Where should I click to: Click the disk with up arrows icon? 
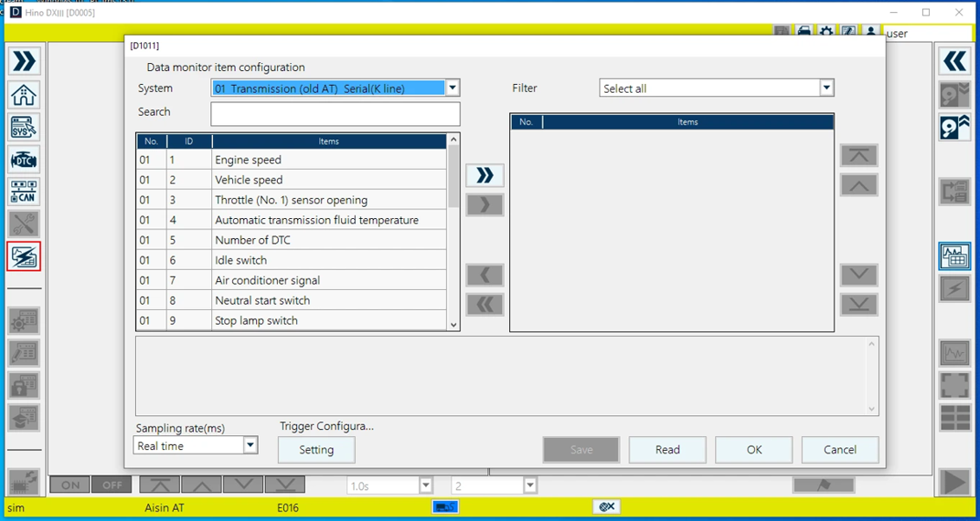[x=954, y=126]
